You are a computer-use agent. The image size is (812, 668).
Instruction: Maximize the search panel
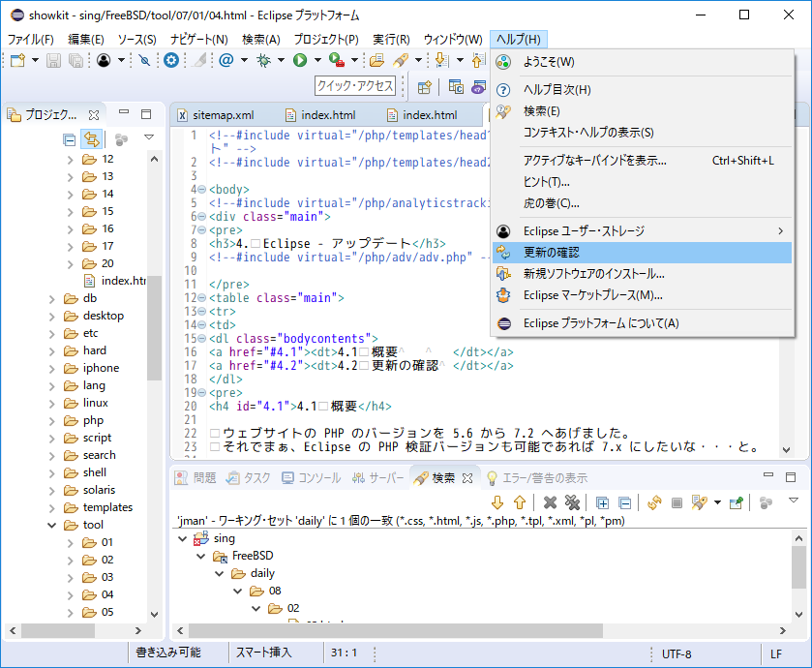[x=791, y=476]
